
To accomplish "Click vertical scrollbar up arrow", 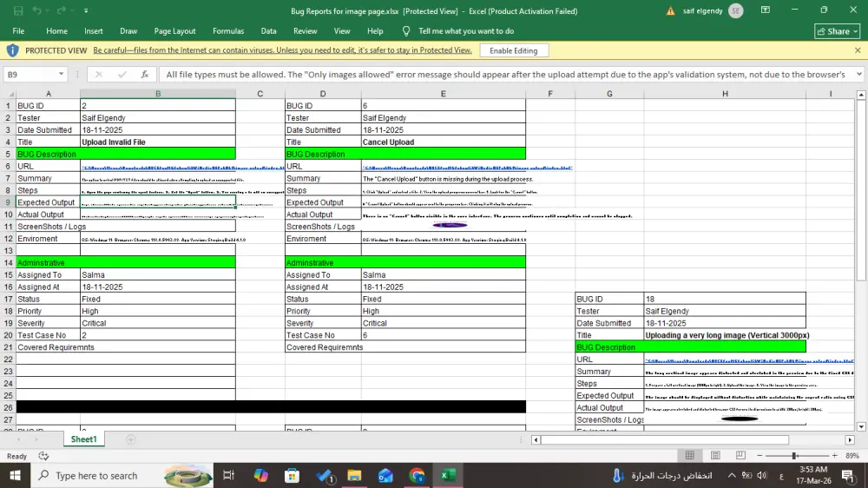I will [x=861, y=96].
